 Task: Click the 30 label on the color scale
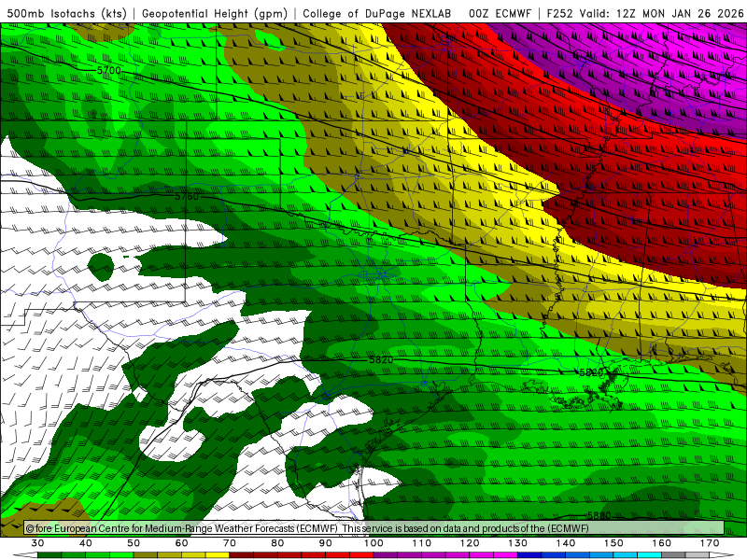[37, 543]
